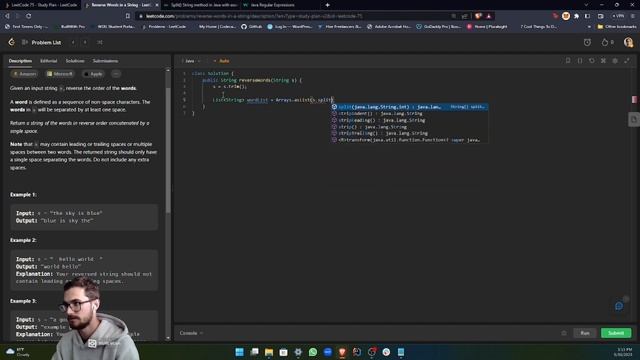The width and height of the screenshot is (640, 360).
Task: Open the Java language dropdown
Action: 192,61
